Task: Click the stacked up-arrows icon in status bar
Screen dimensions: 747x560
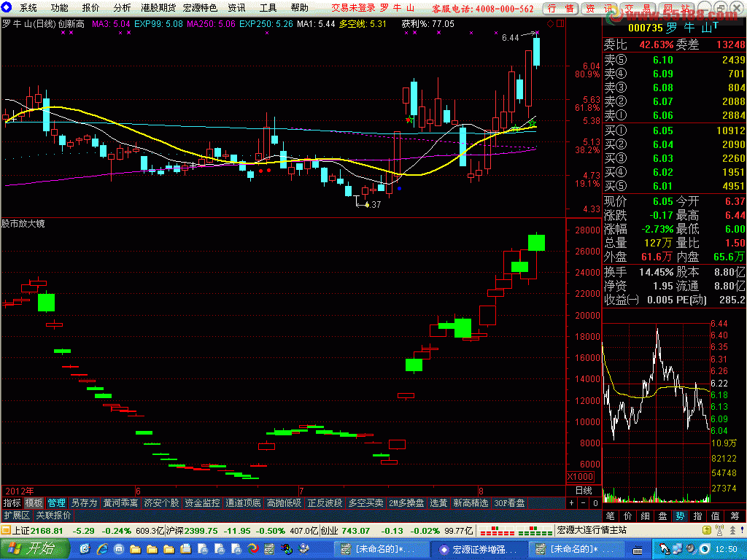Action: pyautogui.click(x=732, y=530)
